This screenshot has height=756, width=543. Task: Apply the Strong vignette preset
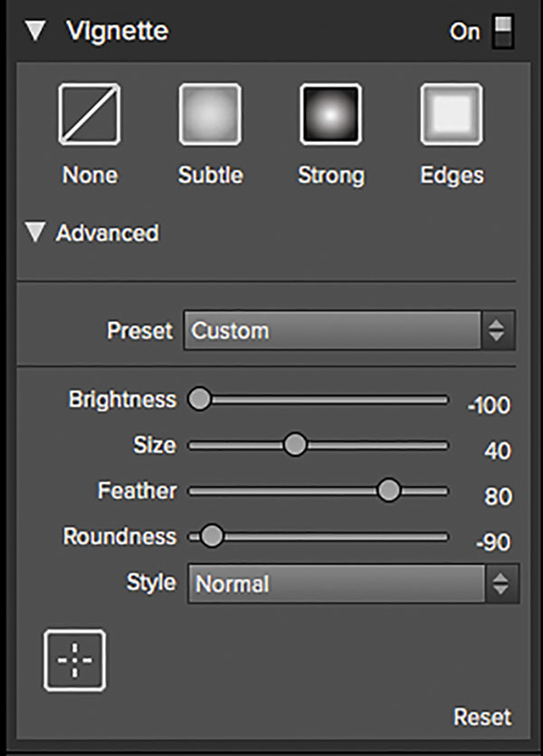pos(330,114)
